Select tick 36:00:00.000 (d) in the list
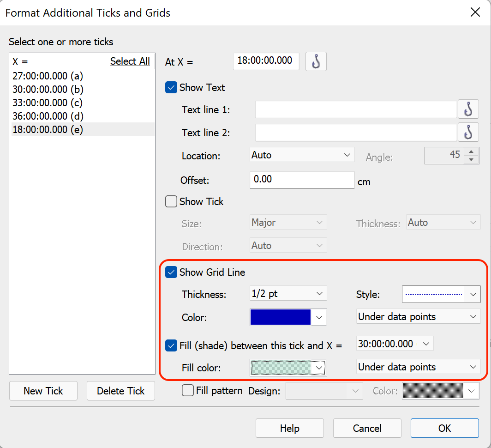 click(48, 116)
